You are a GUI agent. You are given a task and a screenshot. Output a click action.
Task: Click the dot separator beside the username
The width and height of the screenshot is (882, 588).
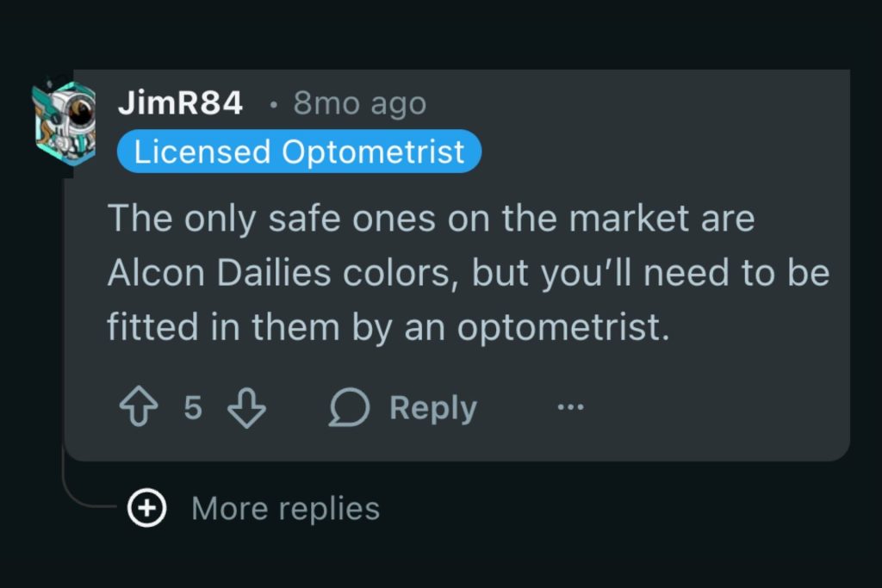[x=273, y=105]
